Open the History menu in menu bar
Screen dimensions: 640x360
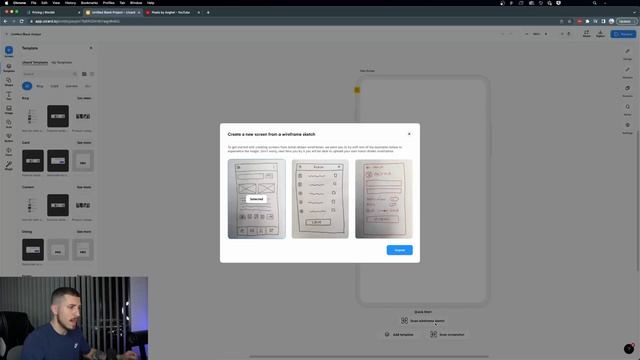[x=70, y=3]
